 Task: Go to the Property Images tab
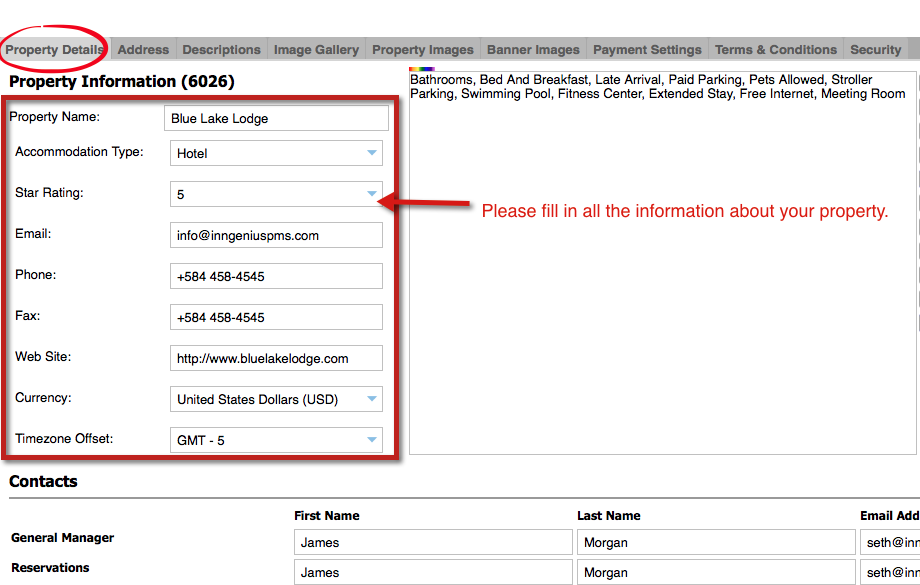coord(423,49)
